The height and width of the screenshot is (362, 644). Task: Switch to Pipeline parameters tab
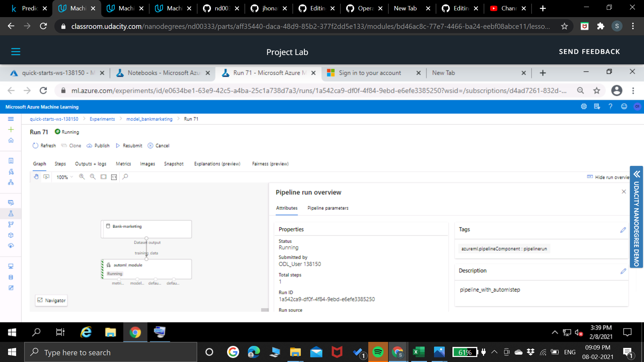coord(328,208)
